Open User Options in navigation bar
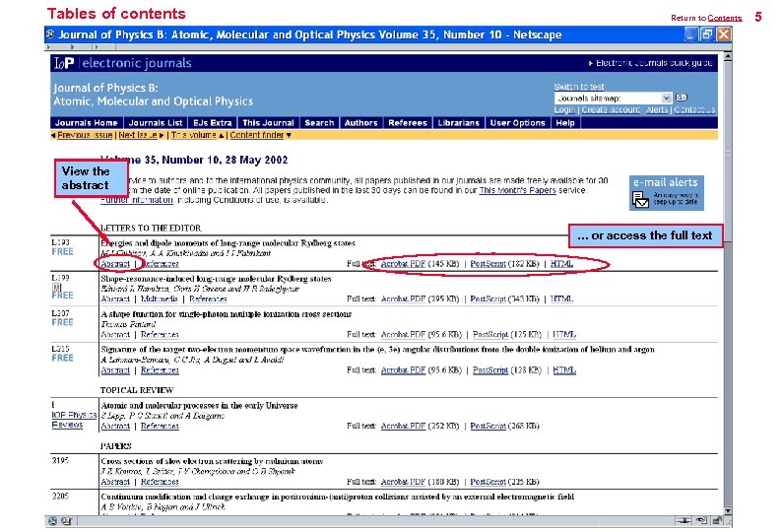The image size is (782, 532). tap(517, 123)
